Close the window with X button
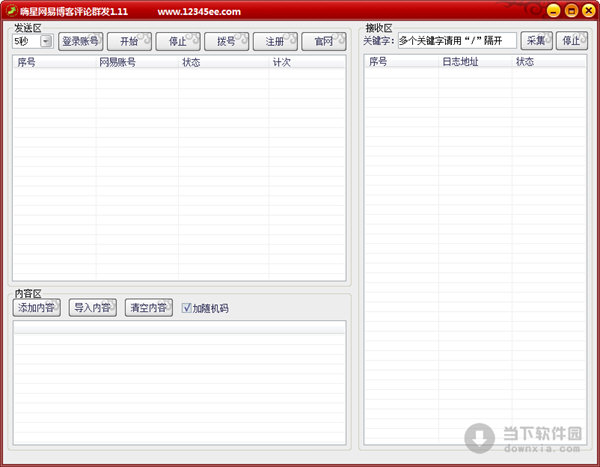 point(589,11)
